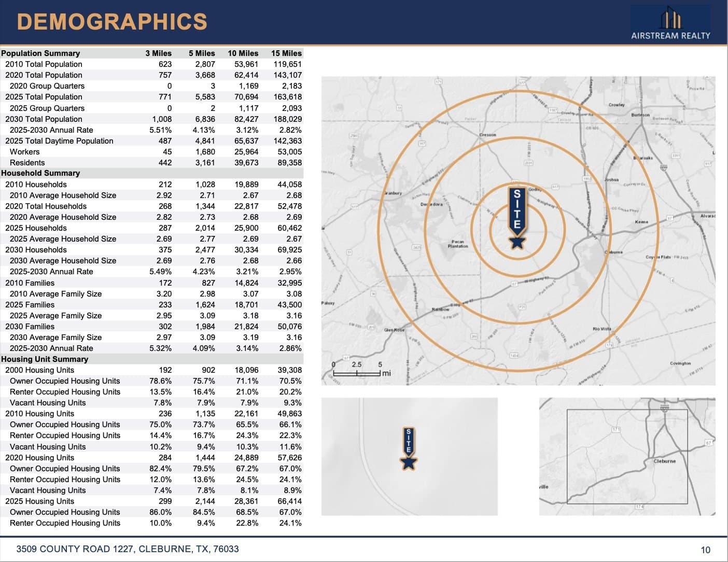Select the 2025 Group Quarters row label
This screenshot has height=562, width=728.
[47, 108]
